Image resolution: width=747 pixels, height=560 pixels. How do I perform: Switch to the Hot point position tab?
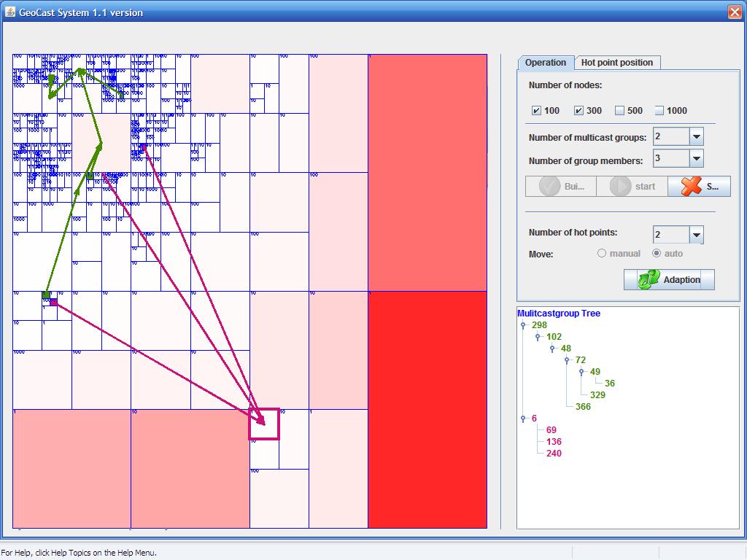[616, 63]
